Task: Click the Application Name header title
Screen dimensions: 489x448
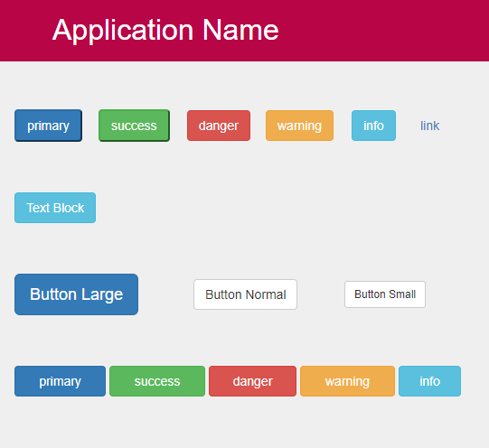Action: (165, 30)
